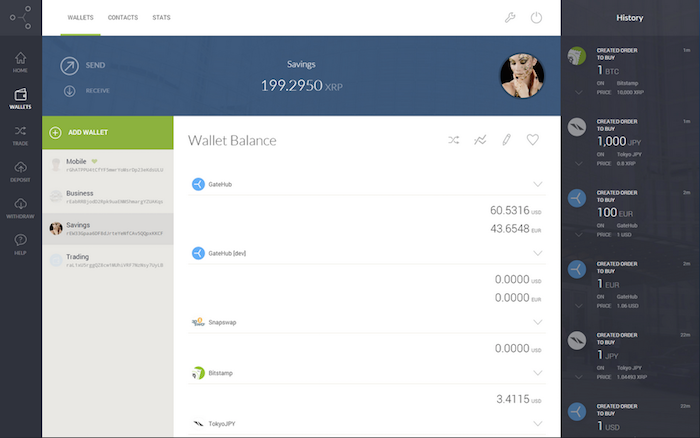
Task: Switch to the Wallets tab
Action: pos(80,17)
